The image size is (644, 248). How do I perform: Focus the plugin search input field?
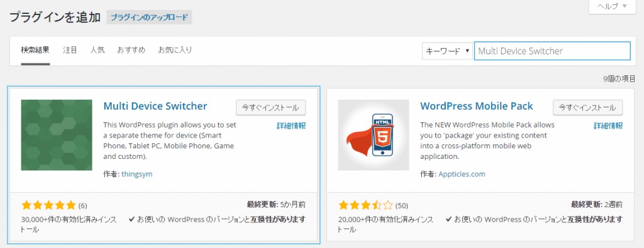point(552,51)
